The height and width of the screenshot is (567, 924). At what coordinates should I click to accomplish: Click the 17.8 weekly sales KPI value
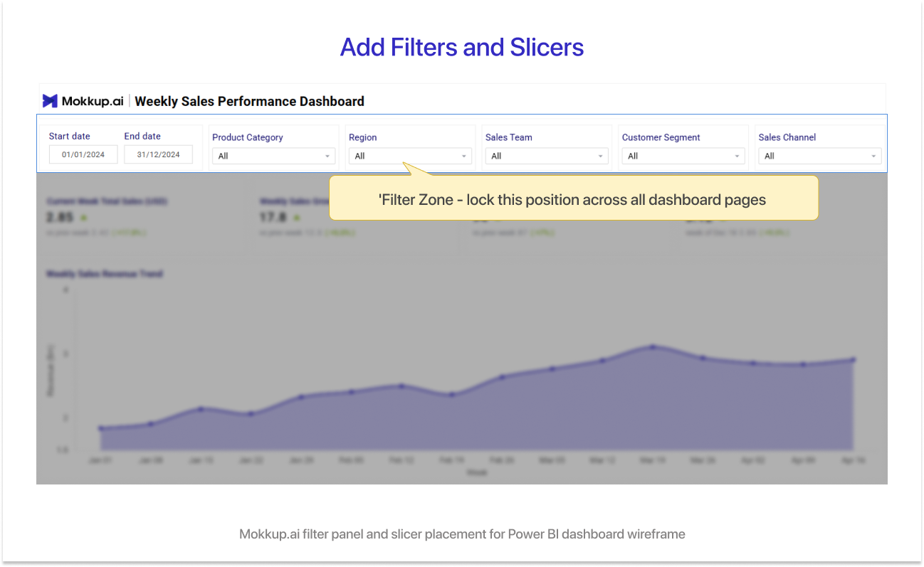click(x=273, y=217)
